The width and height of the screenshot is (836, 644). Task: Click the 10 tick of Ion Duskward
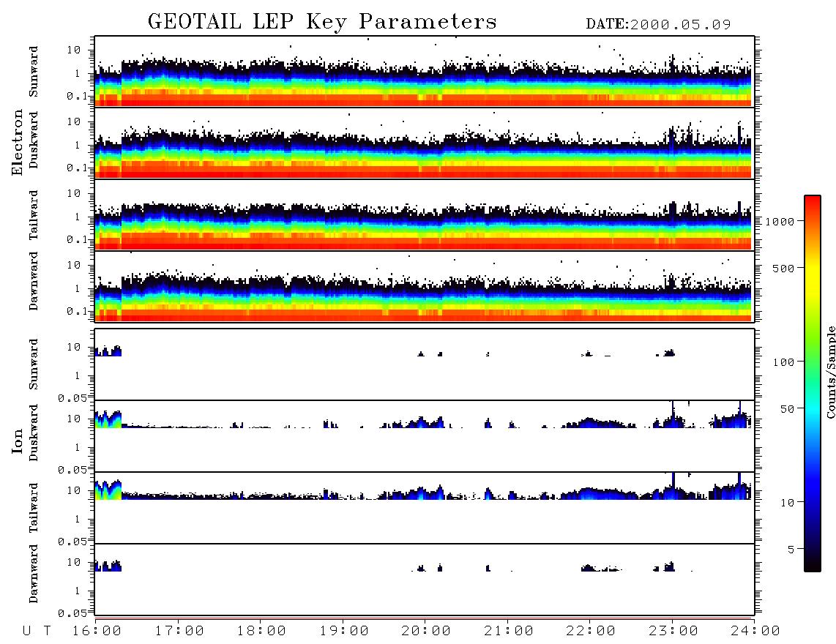pos(74,419)
